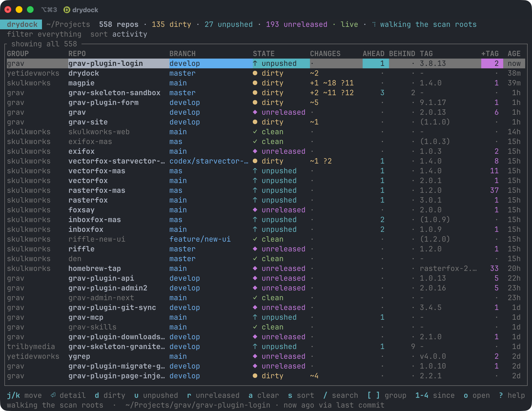The width and height of the screenshot is (532, 411).
Task: Click '135 dirty' in the status header
Action: pos(171,24)
